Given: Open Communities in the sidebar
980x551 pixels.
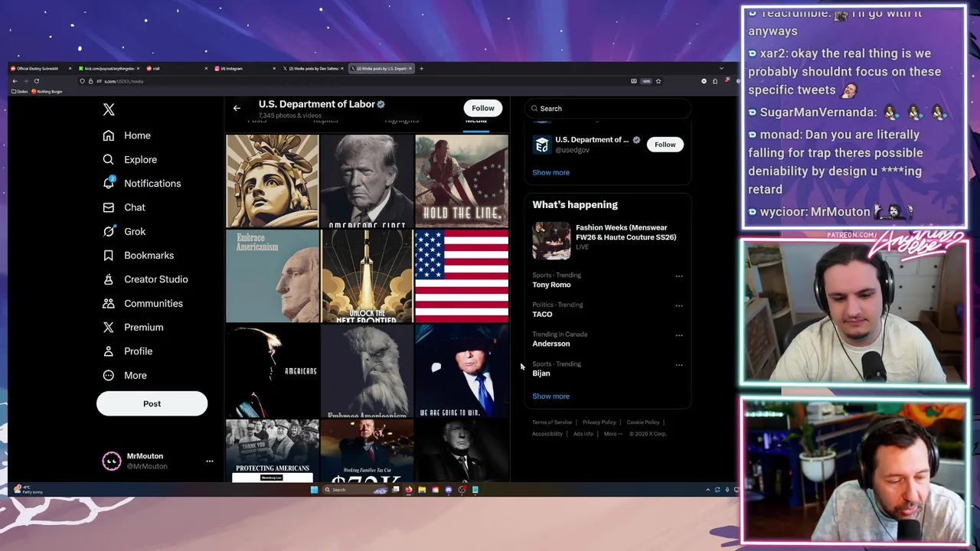Looking at the screenshot, I should point(143,303).
